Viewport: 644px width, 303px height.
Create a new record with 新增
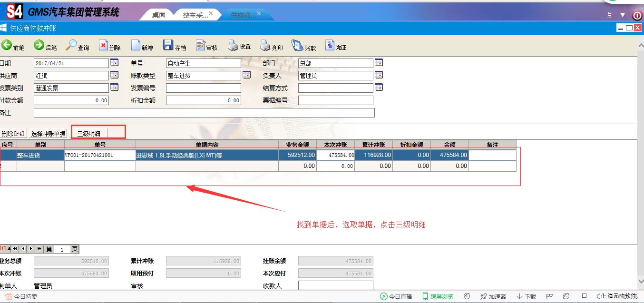click(x=136, y=46)
